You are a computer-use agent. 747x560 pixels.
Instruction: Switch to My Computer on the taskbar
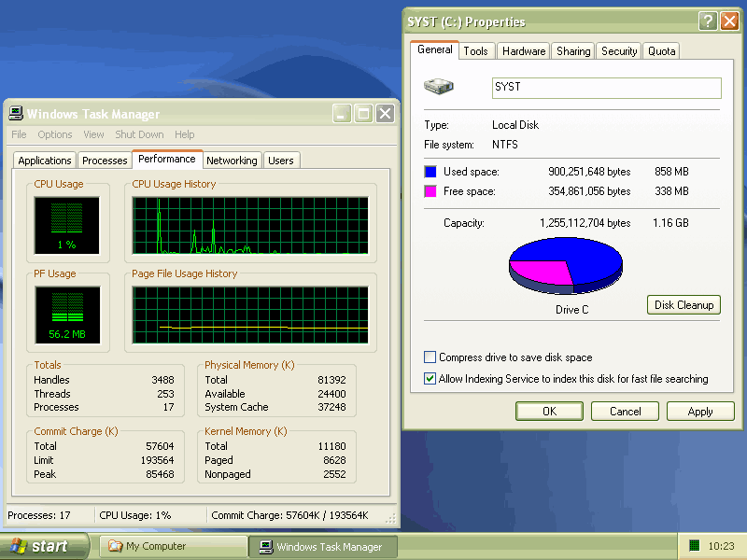174,546
